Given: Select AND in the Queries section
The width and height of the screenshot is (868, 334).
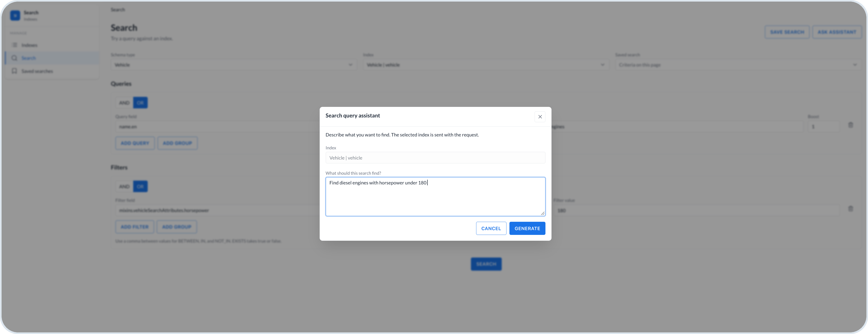Looking at the screenshot, I should pyautogui.click(x=124, y=103).
